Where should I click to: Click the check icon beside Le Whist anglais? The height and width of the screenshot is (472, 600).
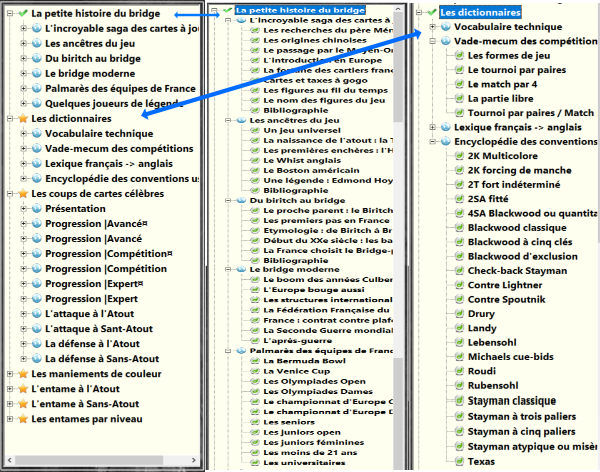pyautogui.click(x=254, y=162)
